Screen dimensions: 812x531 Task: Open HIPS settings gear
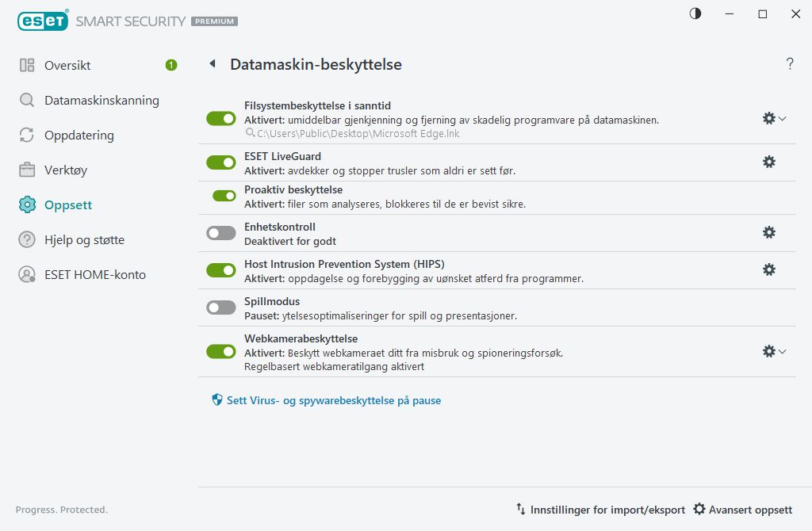[768, 269]
